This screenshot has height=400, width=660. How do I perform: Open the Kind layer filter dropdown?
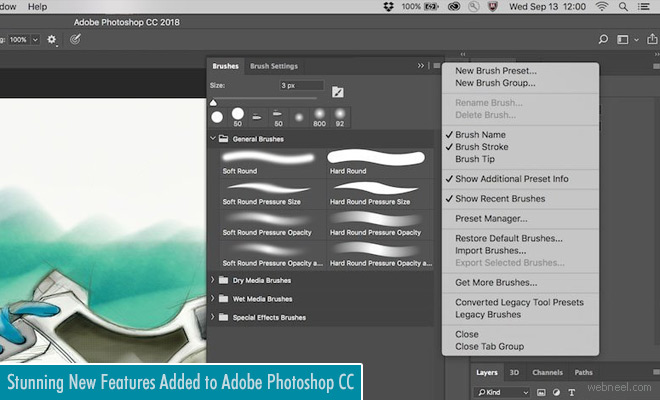coord(503,392)
